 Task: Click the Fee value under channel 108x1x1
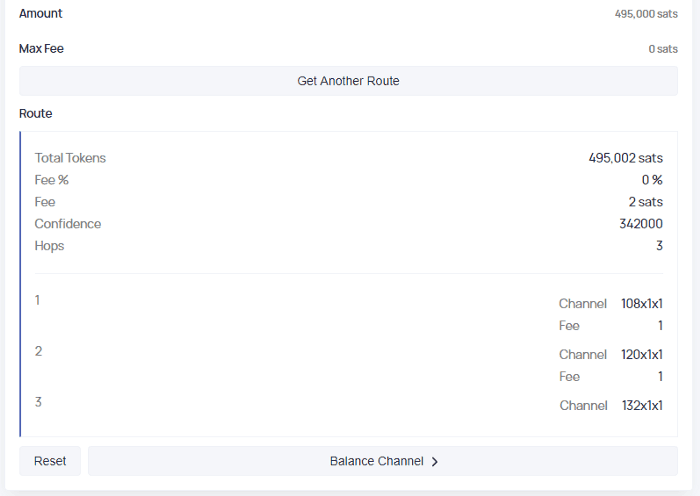[x=660, y=325]
